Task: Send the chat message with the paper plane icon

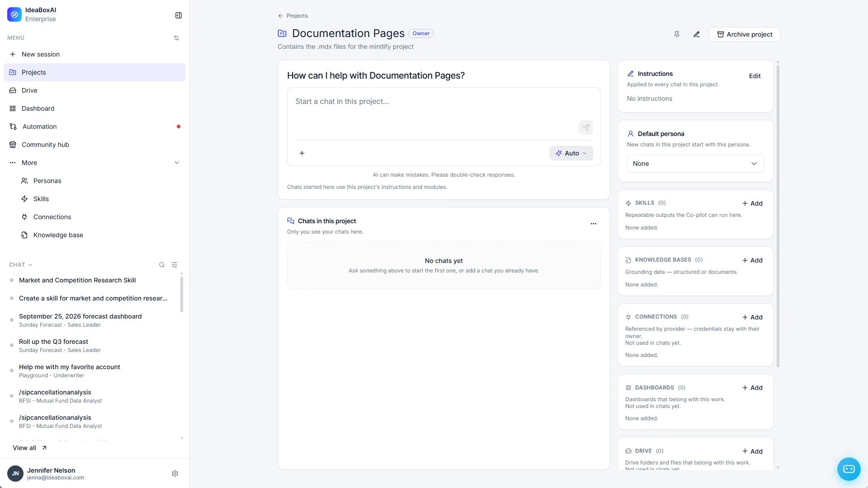Action: (586, 127)
